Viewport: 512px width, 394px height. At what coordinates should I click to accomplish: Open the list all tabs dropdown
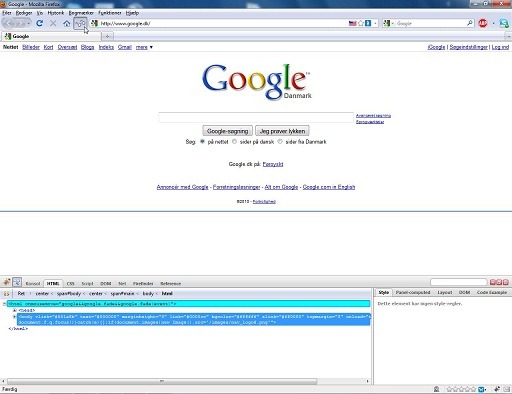point(508,36)
